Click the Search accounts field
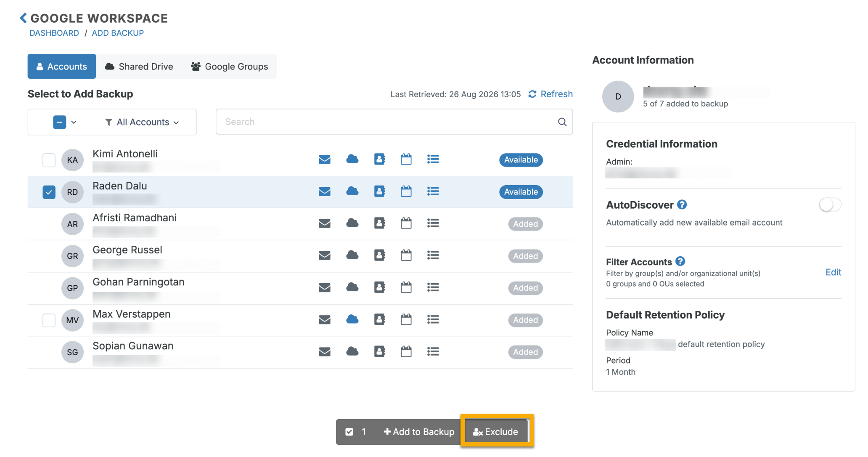Viewport: 868px width, 457px height. (x=394, y=122)
